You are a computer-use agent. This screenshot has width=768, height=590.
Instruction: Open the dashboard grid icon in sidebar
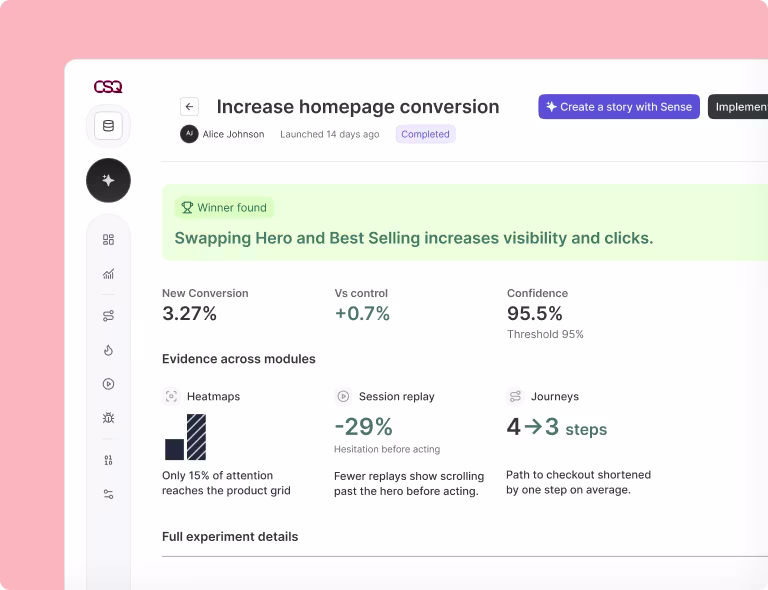pos(108,239)
